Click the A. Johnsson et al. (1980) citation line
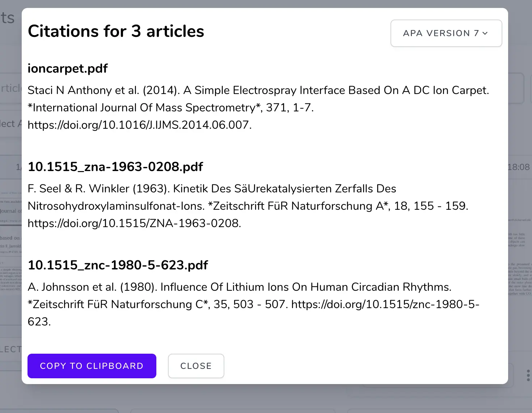The height and width of the screenshot is (413, 532). (x=240, y=287)
